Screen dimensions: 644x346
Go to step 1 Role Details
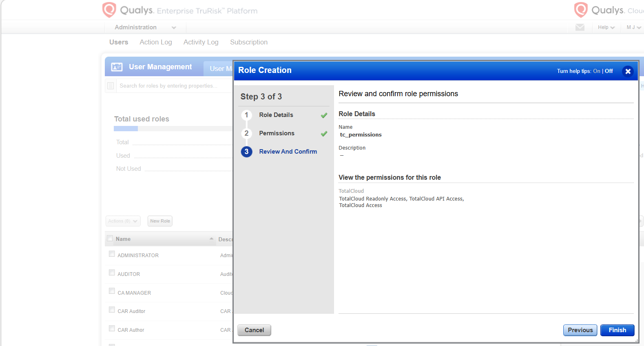(x=246, y=115)
